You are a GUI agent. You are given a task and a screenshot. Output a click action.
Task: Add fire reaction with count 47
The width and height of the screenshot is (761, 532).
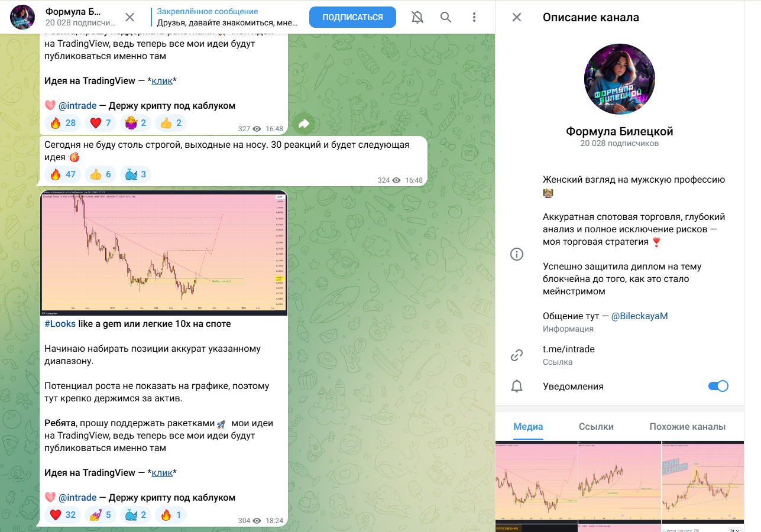pyautogui.click(x=64, y=174)
